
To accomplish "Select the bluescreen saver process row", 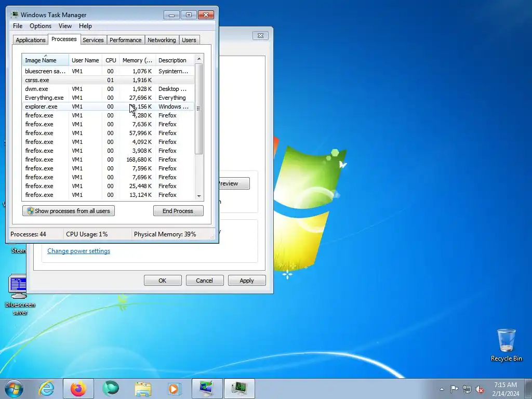I will click(109, 71).
